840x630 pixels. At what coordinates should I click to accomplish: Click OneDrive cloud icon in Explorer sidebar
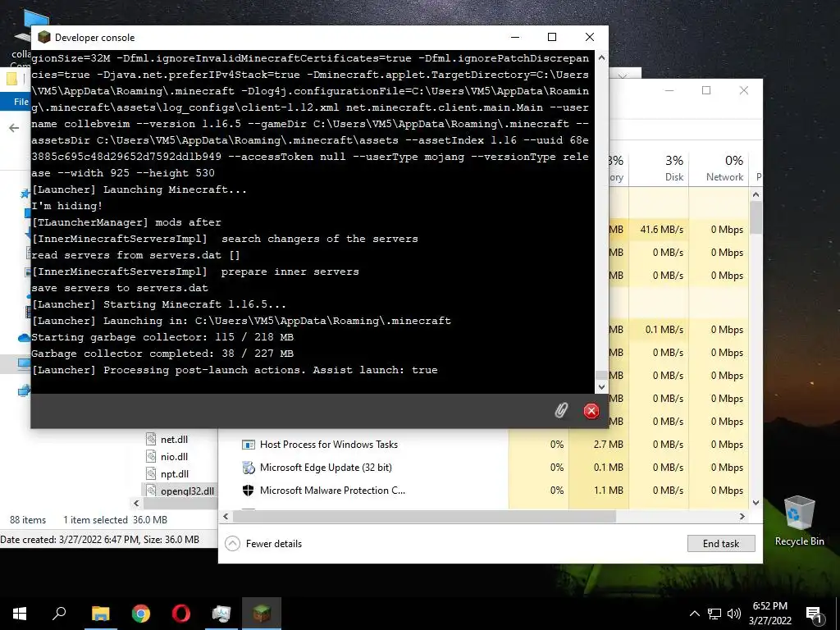tap(24, 337)
